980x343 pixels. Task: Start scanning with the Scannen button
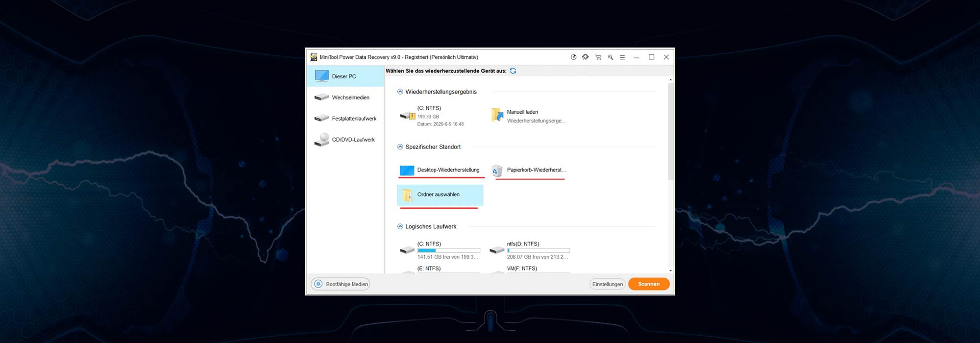pyautogui.click(x=649, y=284)
